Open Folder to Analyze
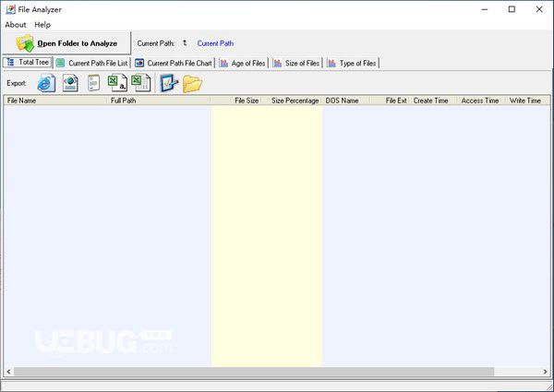This screenshot has height=392, width=554. pyautogui.click(x=66, y=43)
